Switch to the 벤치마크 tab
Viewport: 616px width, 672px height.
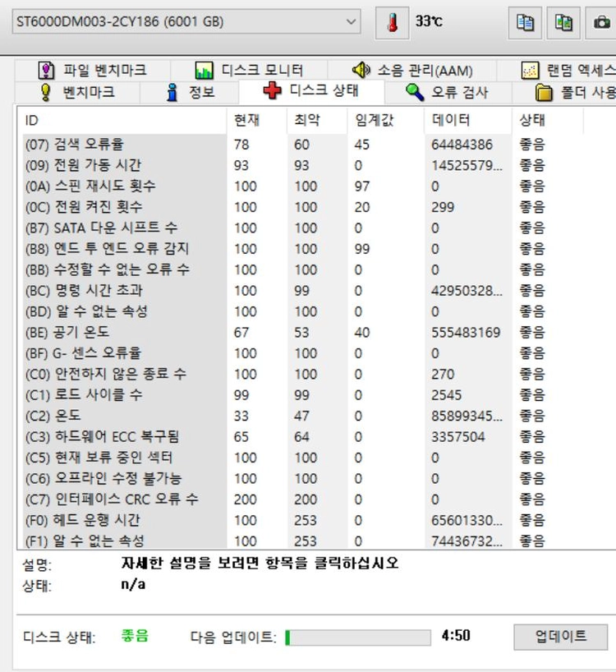77,92
